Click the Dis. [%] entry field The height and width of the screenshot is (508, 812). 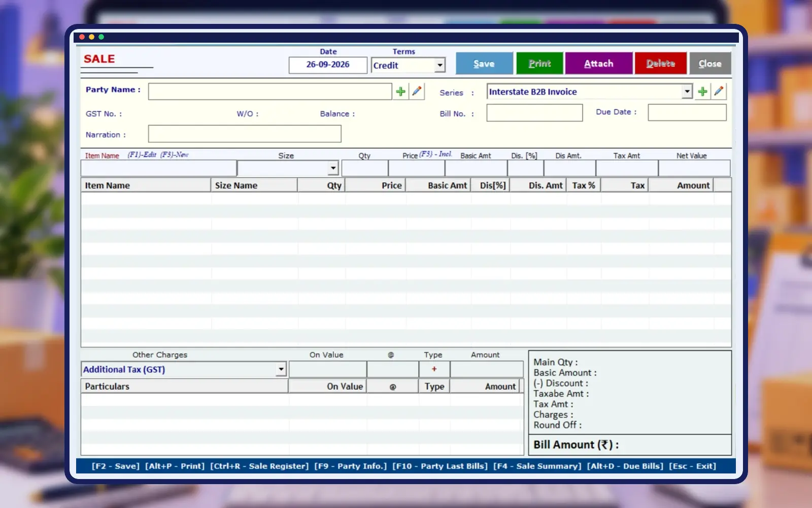[x=525, y=168]
